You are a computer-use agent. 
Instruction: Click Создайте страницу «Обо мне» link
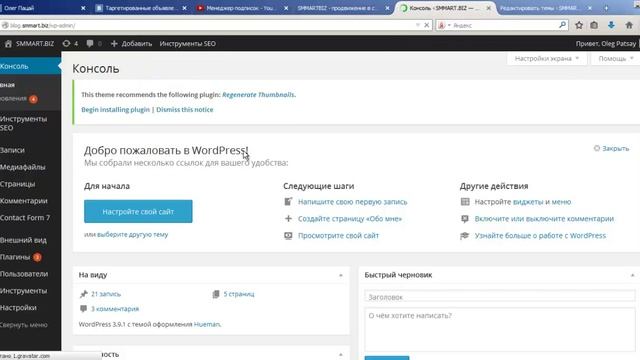pyautogui.click(x=350, y=219)
